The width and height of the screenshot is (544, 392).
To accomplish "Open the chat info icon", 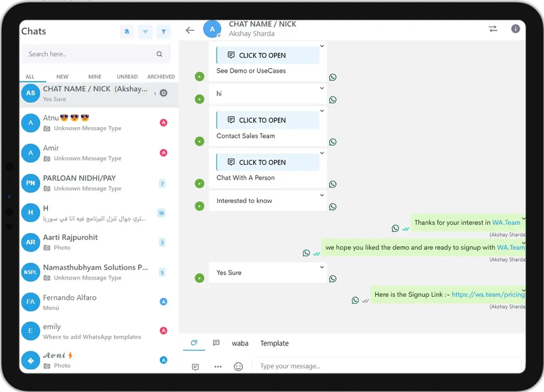I will [515, 29].
